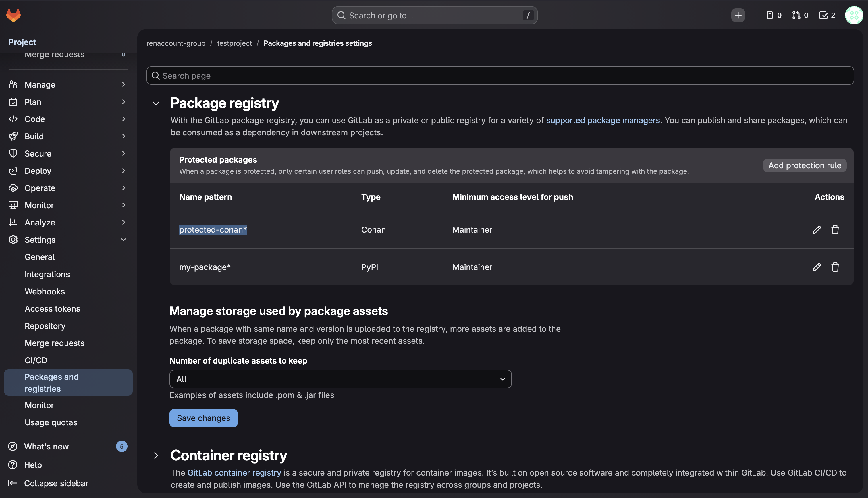
Task: Expand the Code section chevron
Action: [x=124, y=119]
